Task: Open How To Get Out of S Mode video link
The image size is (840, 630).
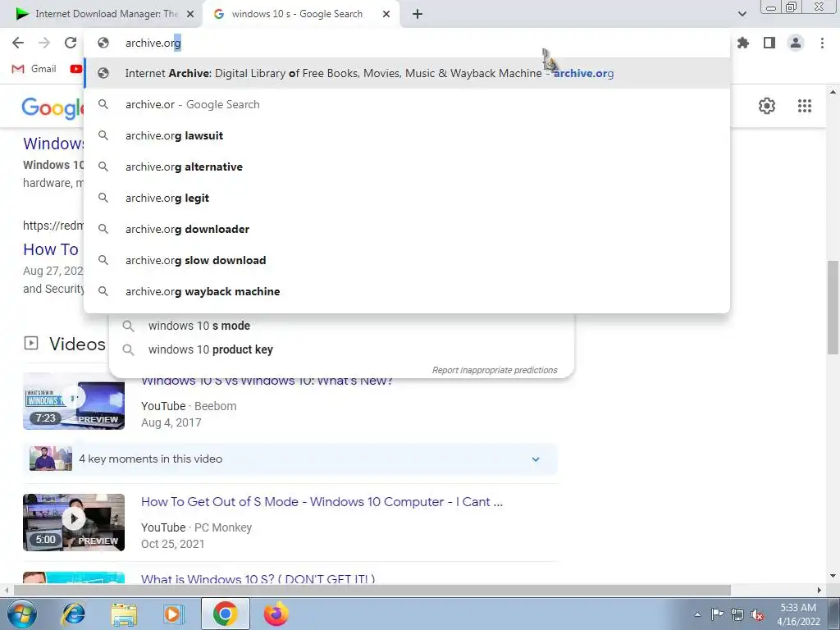Action: pos(322,502)
